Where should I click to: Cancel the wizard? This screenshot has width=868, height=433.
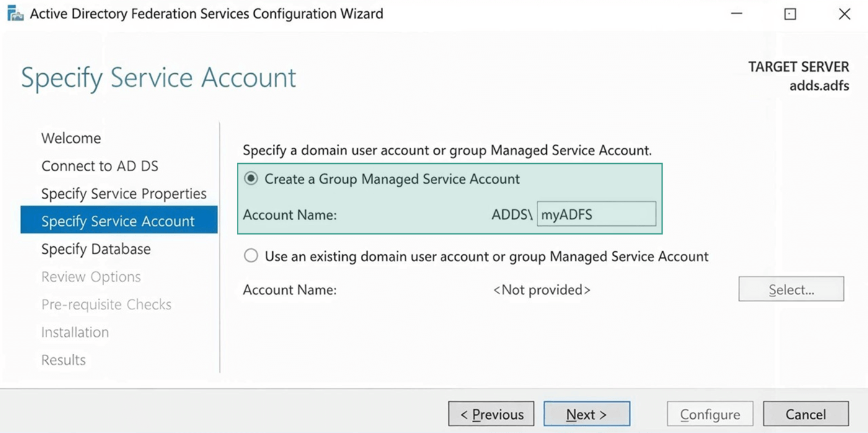click(805, 414)
